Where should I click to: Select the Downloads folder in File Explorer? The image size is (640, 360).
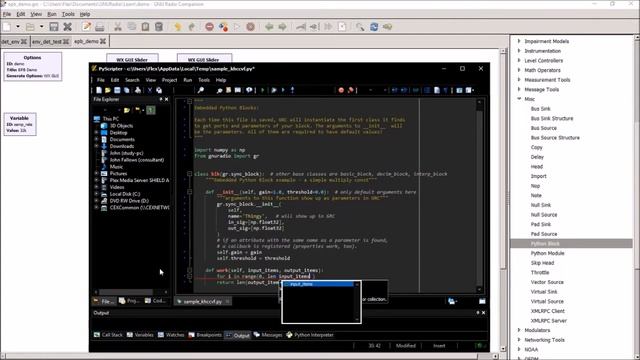(x=122, y=146)
